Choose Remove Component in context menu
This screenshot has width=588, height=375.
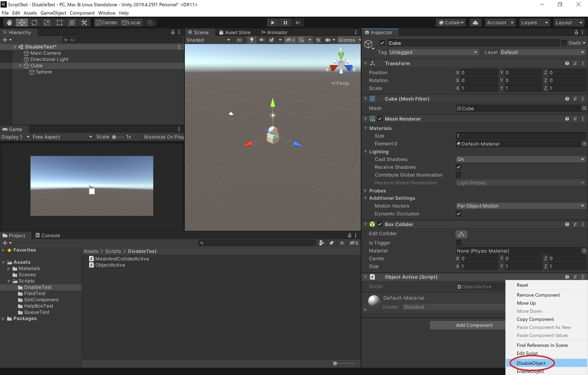tap(538, 295)
